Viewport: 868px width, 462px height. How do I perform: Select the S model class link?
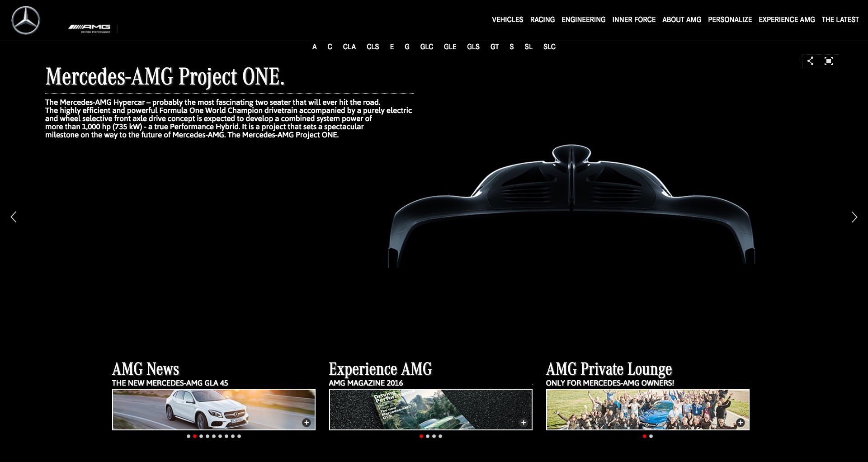tap(511, 47)
